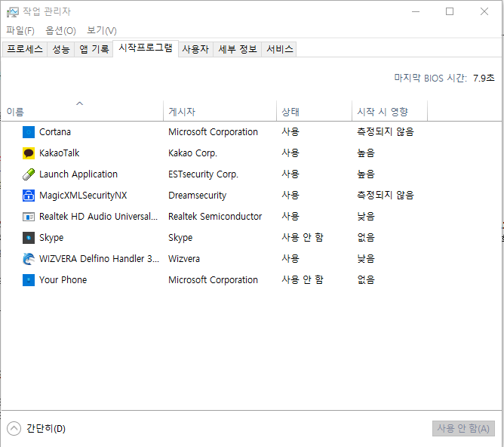Open the 옵션(O) menu

(60, 30)
